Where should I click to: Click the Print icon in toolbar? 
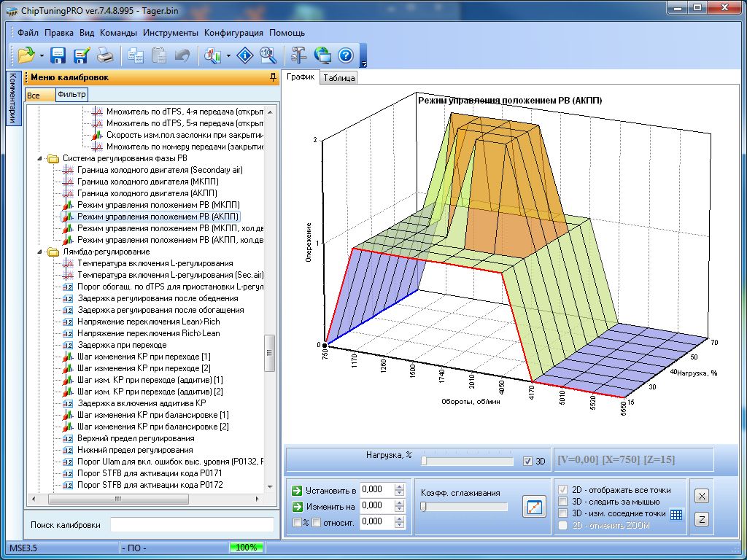104,55
